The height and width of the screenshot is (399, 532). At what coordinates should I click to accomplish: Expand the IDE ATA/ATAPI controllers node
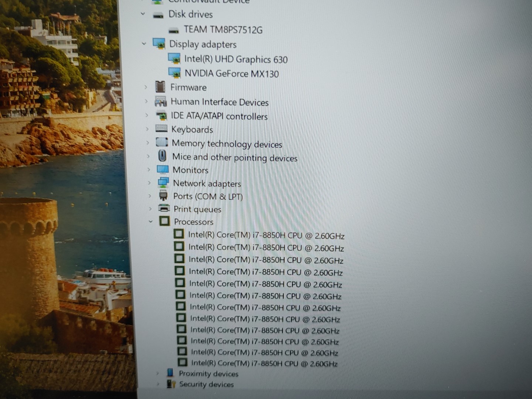point(147,115)
